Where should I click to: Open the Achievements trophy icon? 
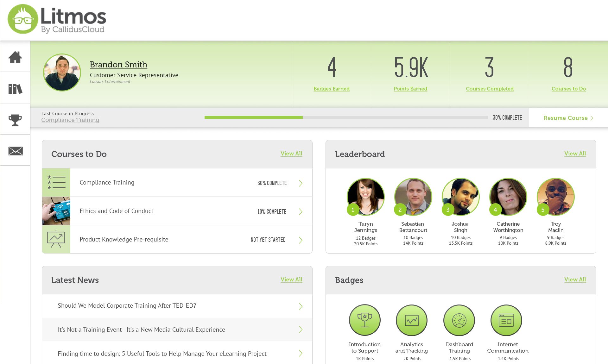(15, 119)
